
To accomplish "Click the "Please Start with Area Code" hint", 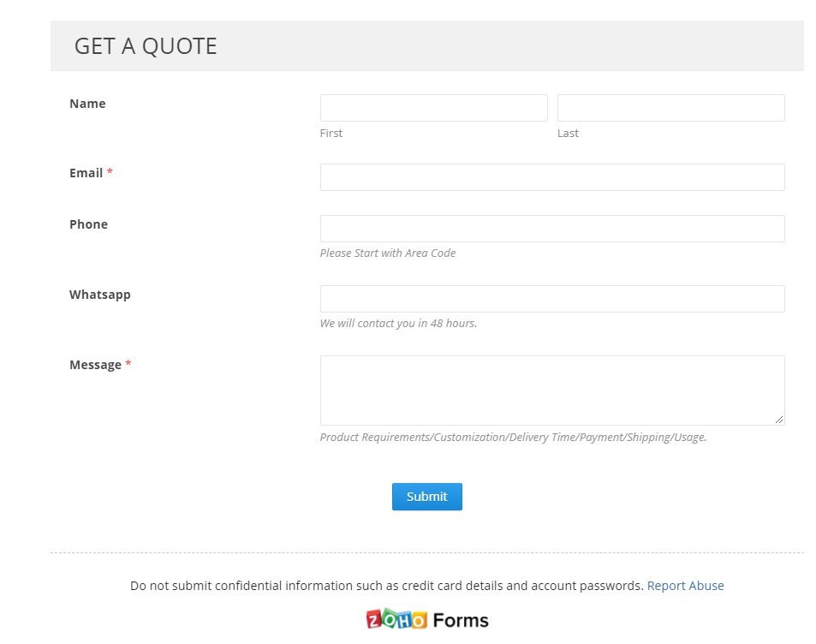I will [x=388, y=253].
